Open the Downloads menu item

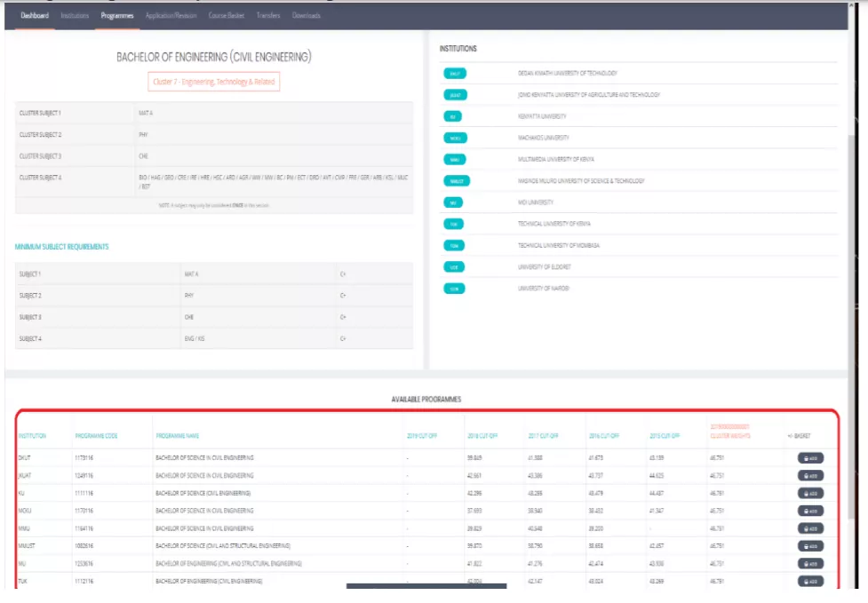tap(307, 16)
